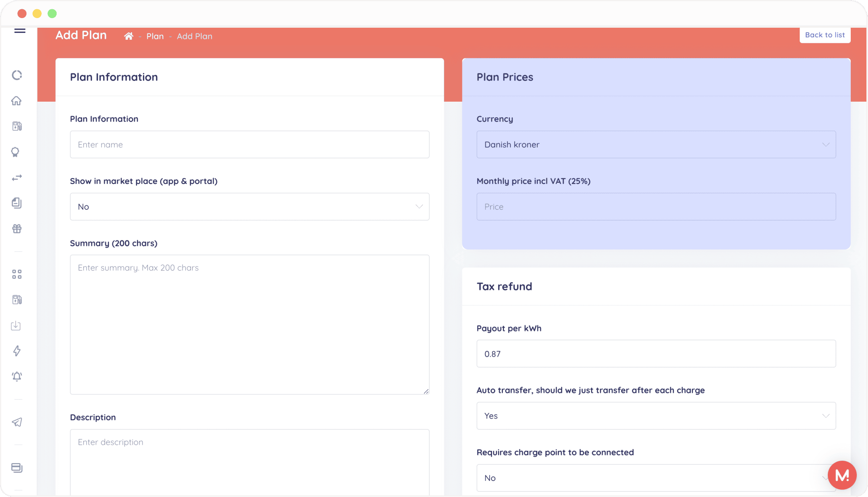Open Requires charge point to be connected dropdown

(x=656, y=478)
